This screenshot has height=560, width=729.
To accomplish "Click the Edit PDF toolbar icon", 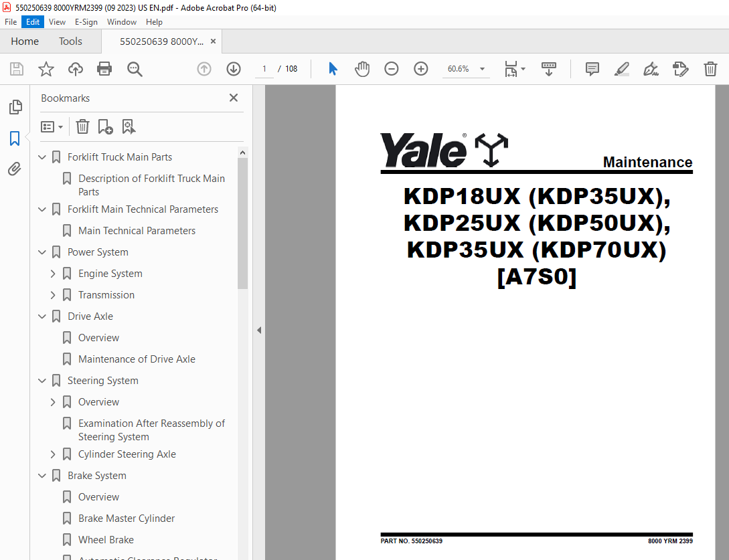I will (x=681, y=69).
